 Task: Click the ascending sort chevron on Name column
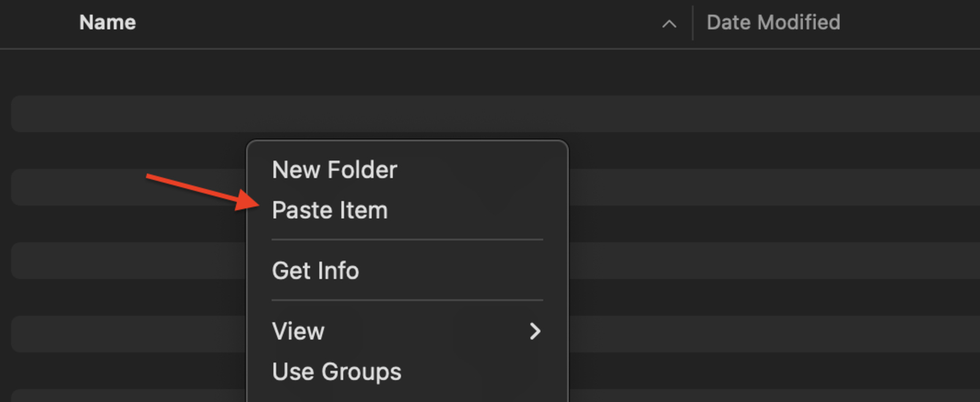click(x=668, y=24)
